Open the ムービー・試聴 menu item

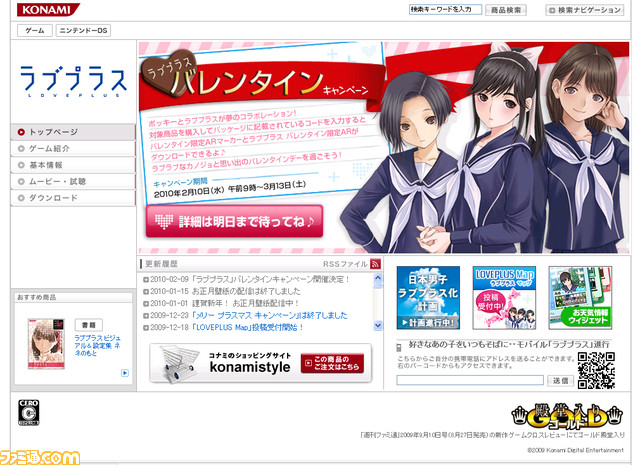(x=73, y=181)
